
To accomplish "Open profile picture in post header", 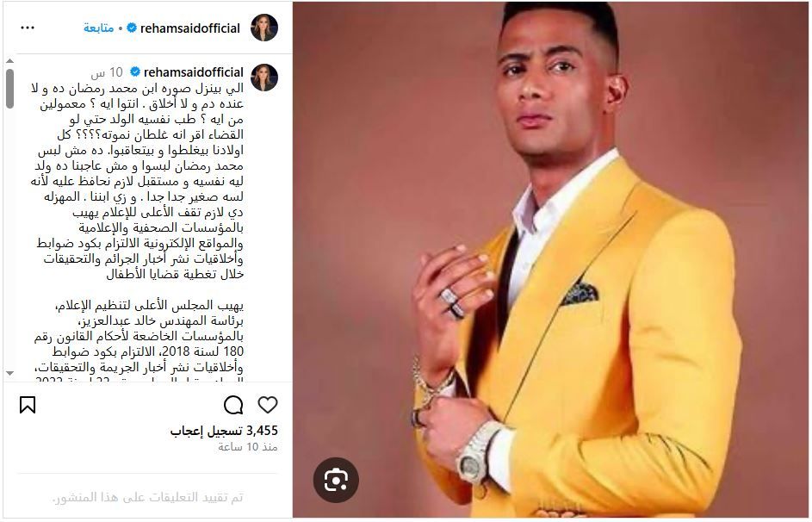I will (x=264, y=28).
